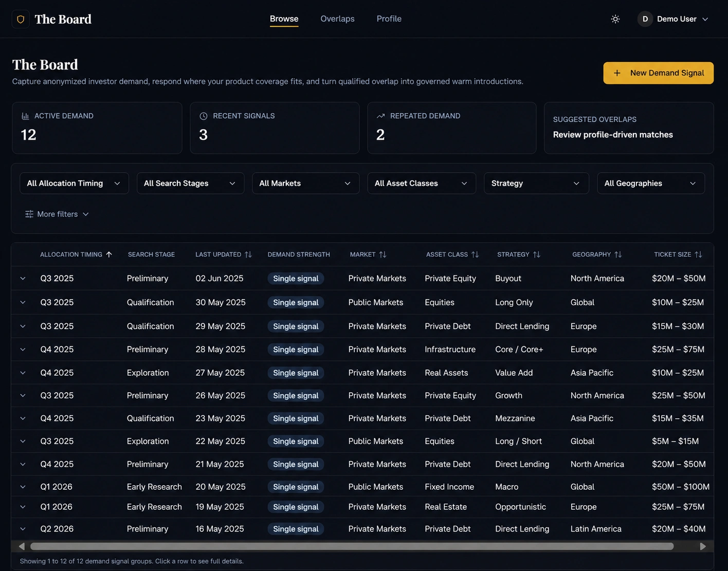The height and width of the screenshot is (571, 728).
Task: Open the All Markets dropdown
Action: point(305,183)
